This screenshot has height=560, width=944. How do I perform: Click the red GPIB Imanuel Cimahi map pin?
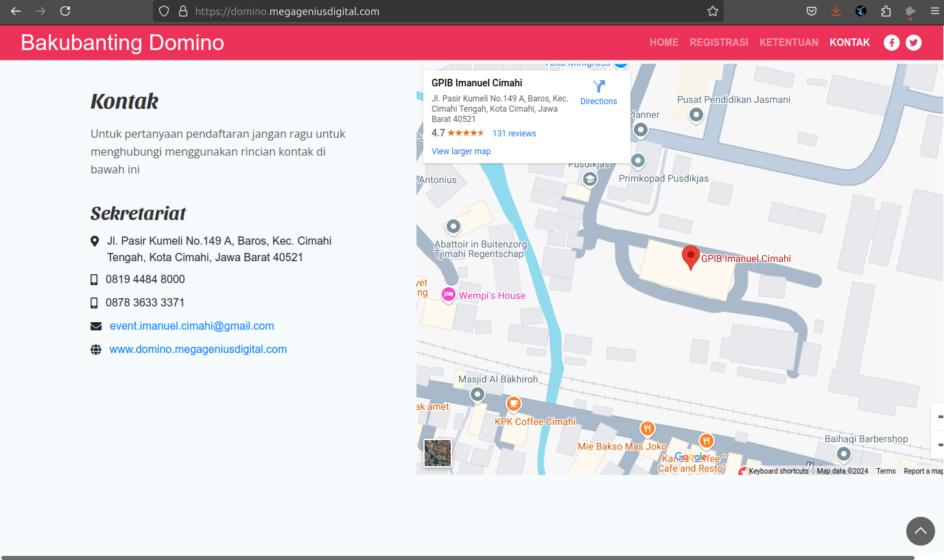coord(690,257)
